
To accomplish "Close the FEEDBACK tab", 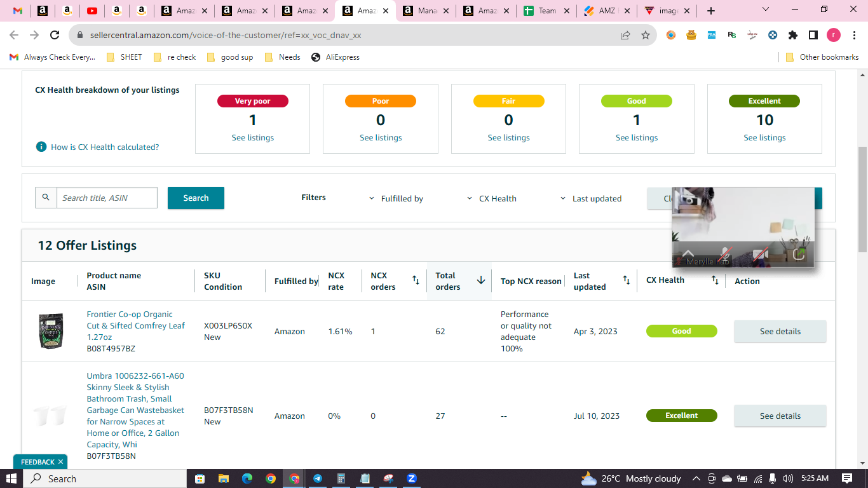I will 60,462.
